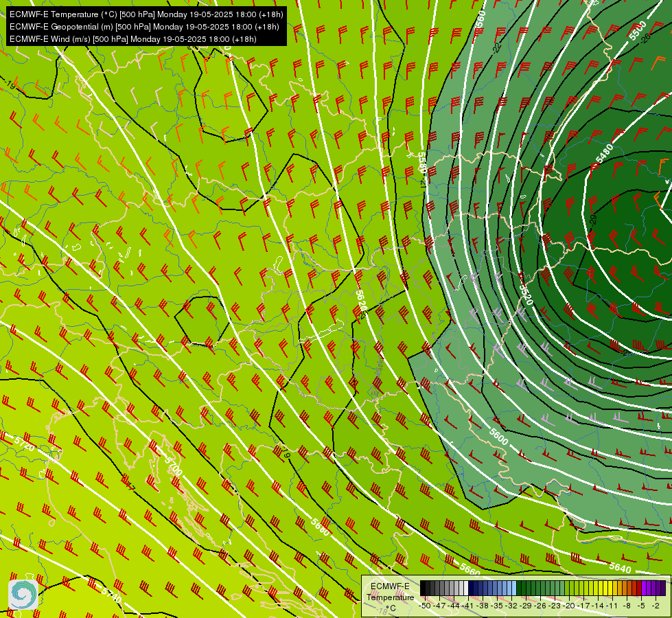Click the -22 isotherm label on map
Viewport: 672px width, 618px height.
pyautogui.click(x=496, y=47)
